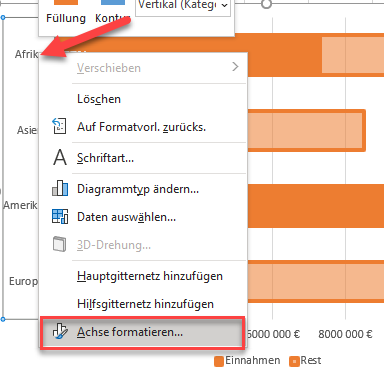
Task: Click the Füllung fill color button
Action: [66, 12]
